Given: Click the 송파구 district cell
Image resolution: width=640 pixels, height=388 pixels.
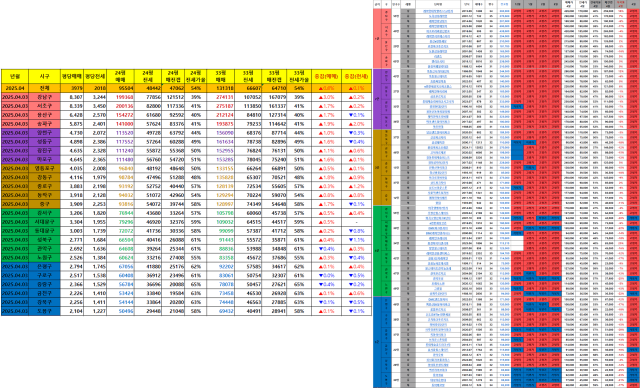Looking at the screenshot, I should 44,124.
